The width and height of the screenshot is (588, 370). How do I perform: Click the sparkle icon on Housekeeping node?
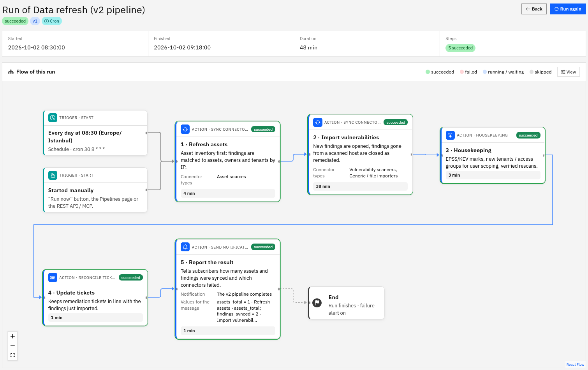pos(450,135)
